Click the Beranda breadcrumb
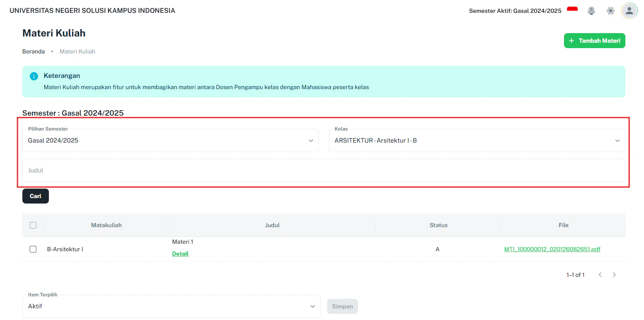Viewport: 644px width, 320px height. (x=34, y=52)
